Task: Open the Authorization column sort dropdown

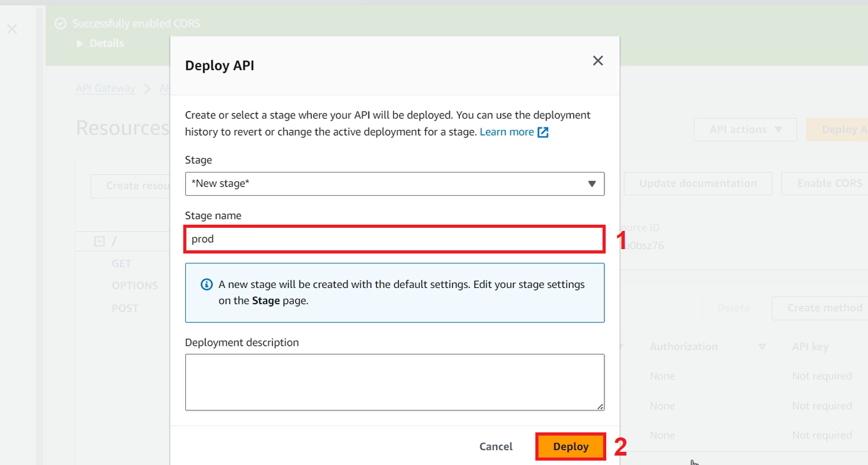Action: pos(761,346)
